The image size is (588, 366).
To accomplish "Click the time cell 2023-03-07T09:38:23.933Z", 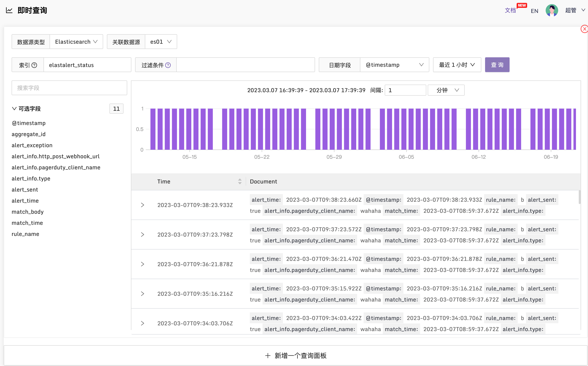I will coord(195,205).
